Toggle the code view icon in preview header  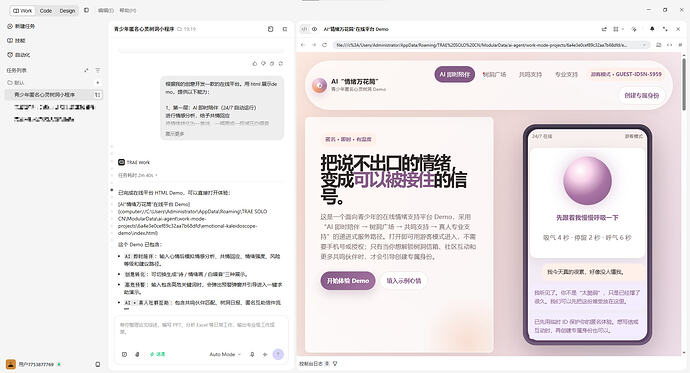[x=304, y=29]
